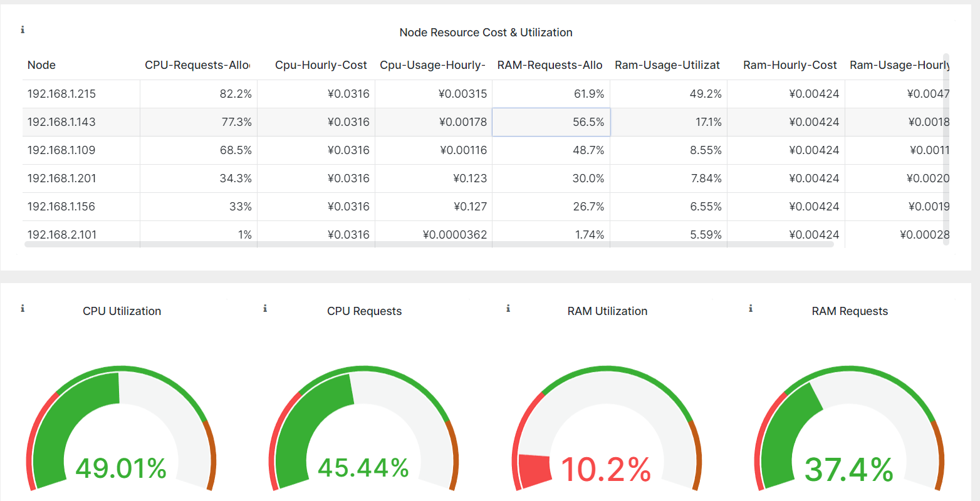Click the 5.59% RAM utilization cell

(x=669, y=234)
